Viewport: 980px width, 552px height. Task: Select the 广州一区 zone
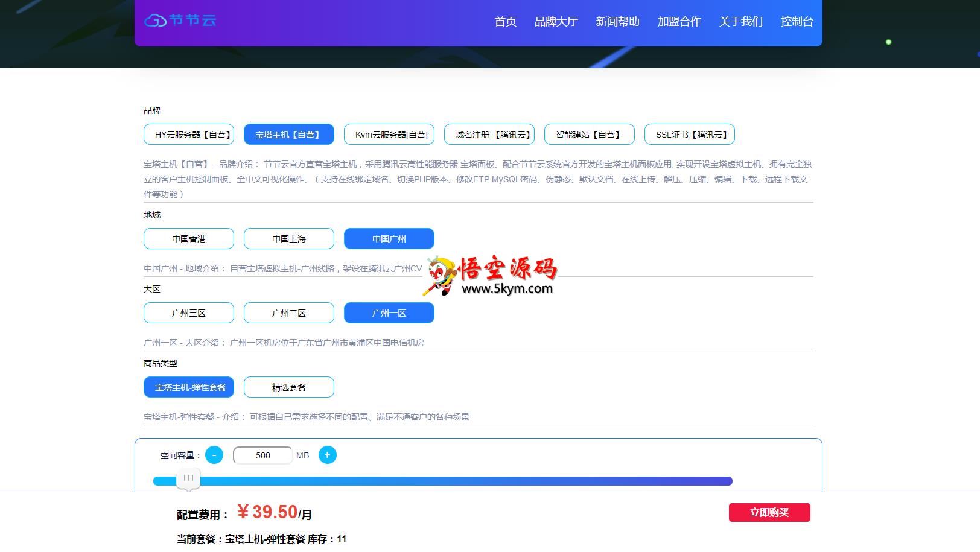coord(389,313)
